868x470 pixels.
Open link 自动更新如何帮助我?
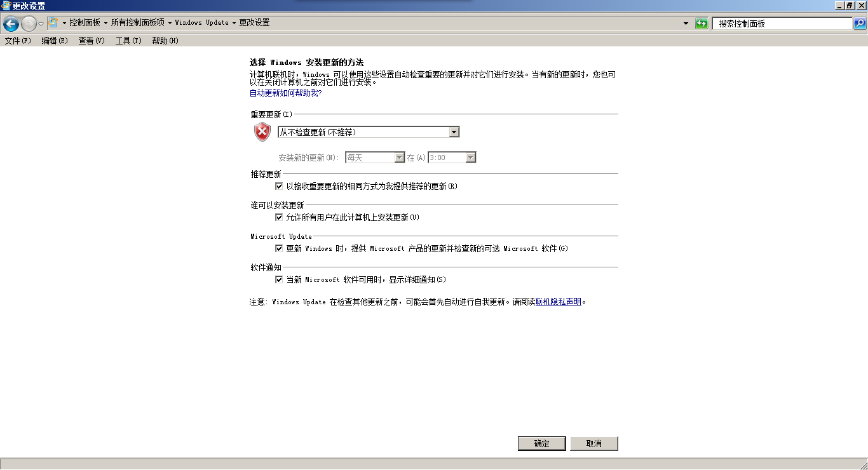coord(286,93)
